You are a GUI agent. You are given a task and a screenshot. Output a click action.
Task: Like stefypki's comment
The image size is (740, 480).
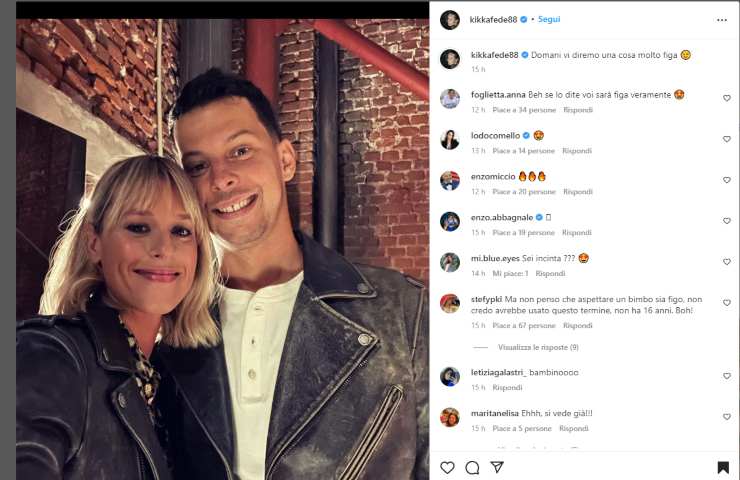click(x=727, y=303)
